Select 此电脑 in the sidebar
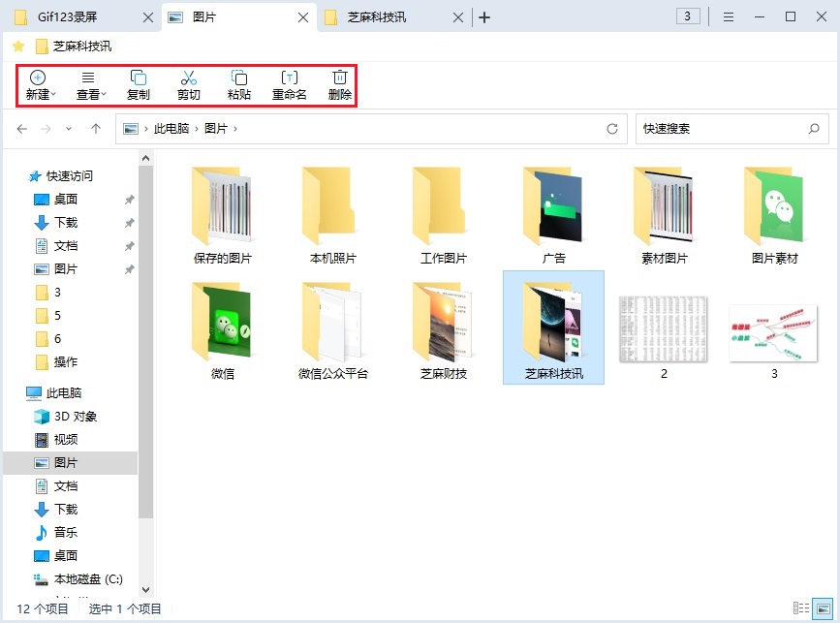Viewport: 840px width, 623px height. pos(54,393)
